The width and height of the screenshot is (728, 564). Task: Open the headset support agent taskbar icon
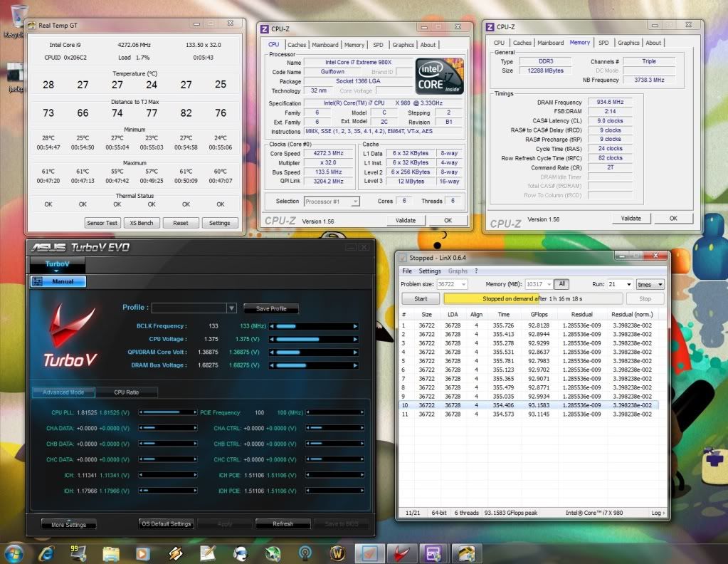point(240,553)
